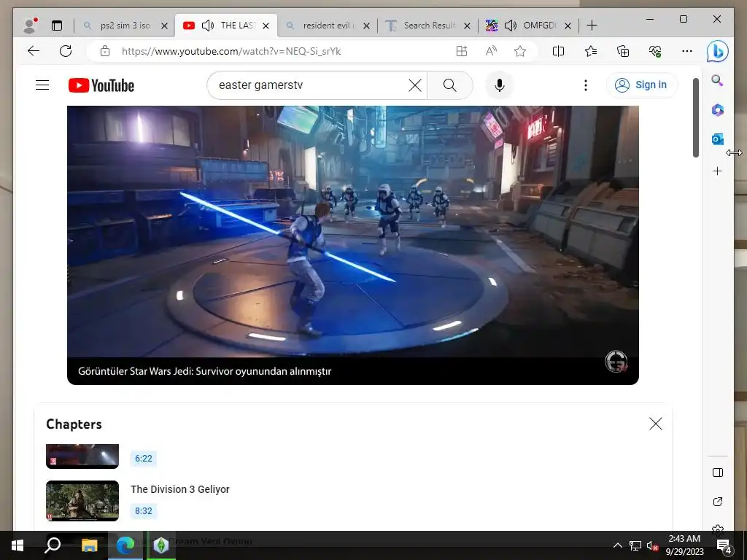Click the channel watermark on video
Screen dimensions: 747x560
point(616,362)
